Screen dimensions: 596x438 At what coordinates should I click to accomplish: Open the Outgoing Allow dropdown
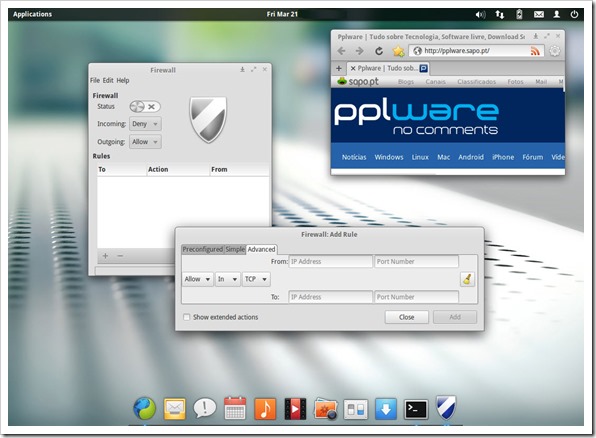(145, 142)
